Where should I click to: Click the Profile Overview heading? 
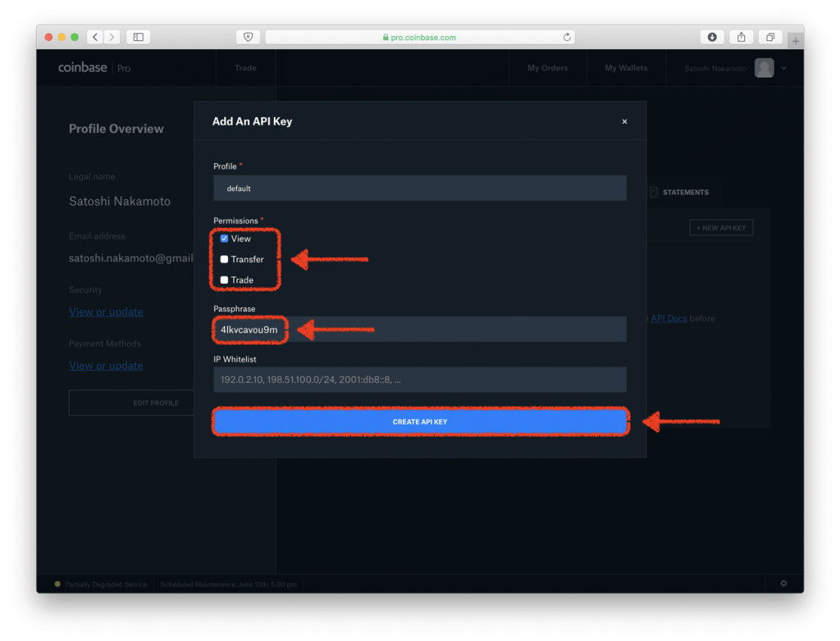pos(116,129)
